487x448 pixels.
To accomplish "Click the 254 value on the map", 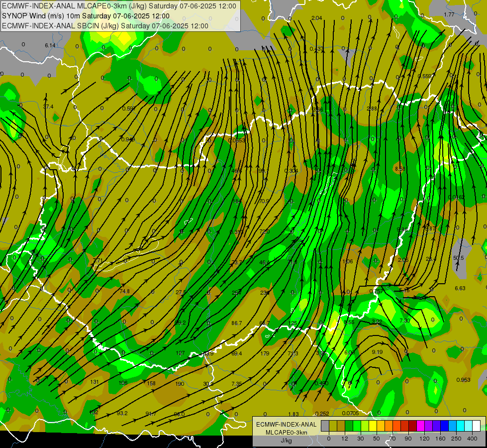I will click(236, 293).
